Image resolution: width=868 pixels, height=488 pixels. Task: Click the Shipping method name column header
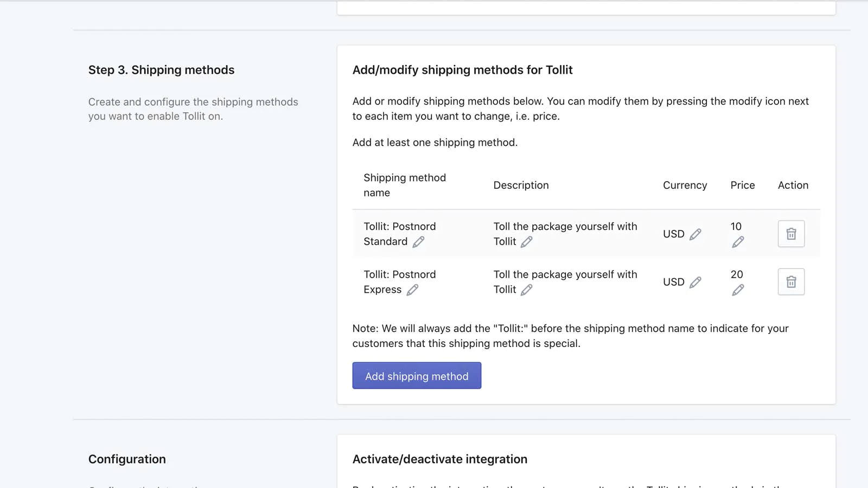[x=405, y=185]
